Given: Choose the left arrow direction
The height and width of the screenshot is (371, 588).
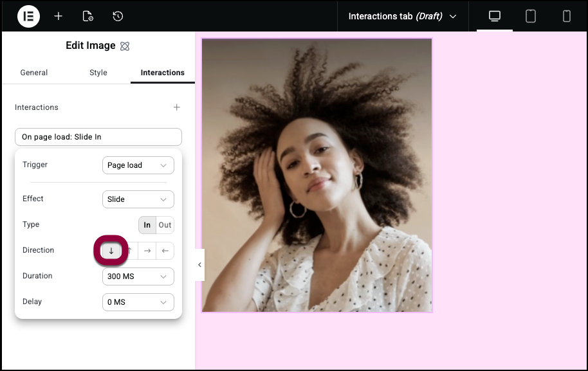Looking at the screenshot, I should tap(165, 251).
